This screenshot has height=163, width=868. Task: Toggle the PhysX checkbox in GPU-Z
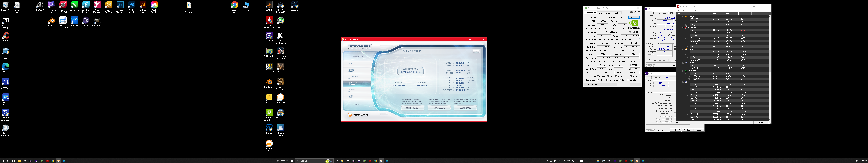point(620,80)
